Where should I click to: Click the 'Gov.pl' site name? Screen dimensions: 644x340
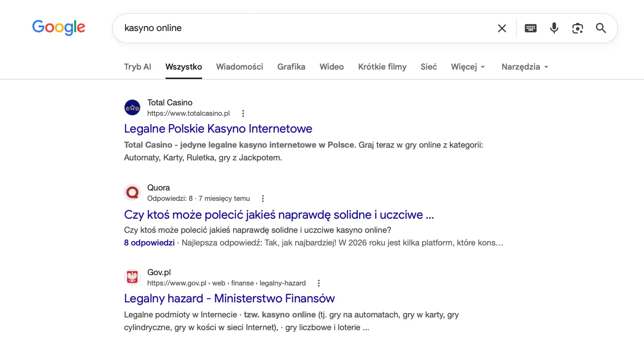(x=159, y=272)
